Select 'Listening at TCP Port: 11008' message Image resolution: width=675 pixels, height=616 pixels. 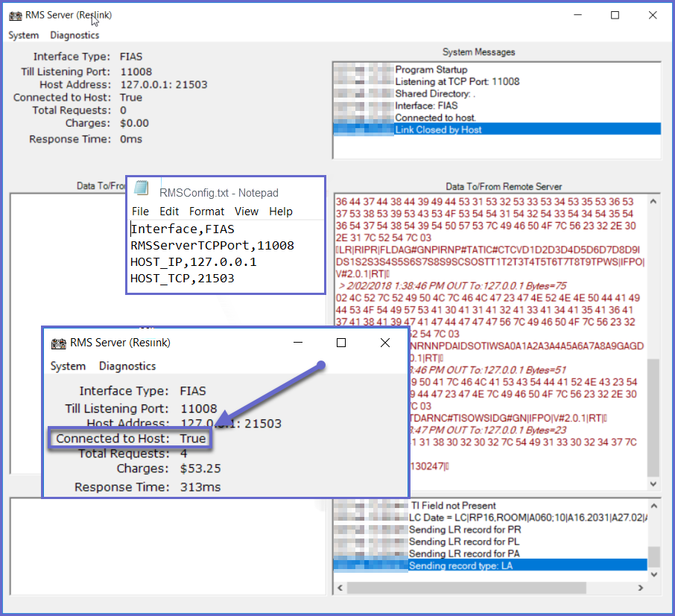457,81
